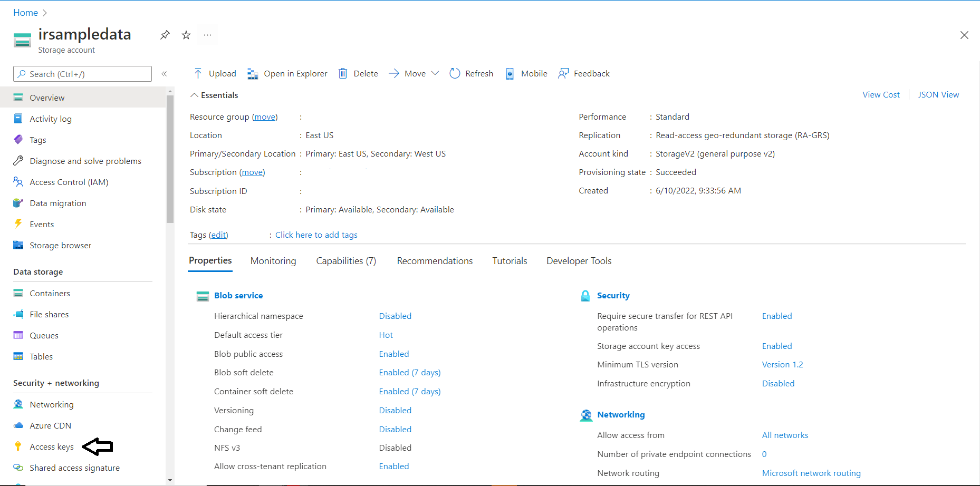The height and width of the screenshot is (486, 980).
Task: Open Diagnose and solve problems
Action: tap(85, 161)
